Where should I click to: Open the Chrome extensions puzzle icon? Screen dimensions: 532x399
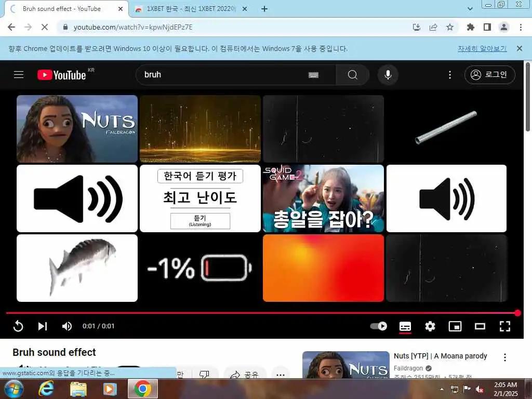[x=470, y=27]
